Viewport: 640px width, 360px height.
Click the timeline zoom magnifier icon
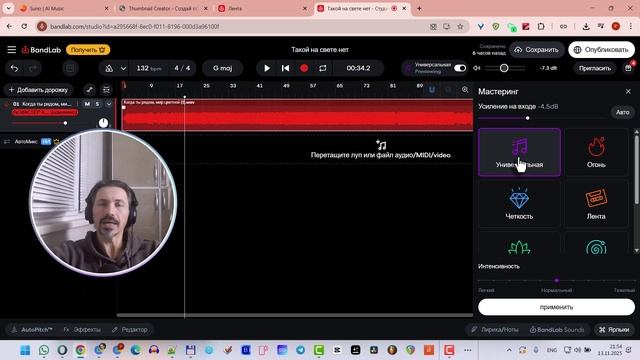pyautogui.click(x=464, y=89)
